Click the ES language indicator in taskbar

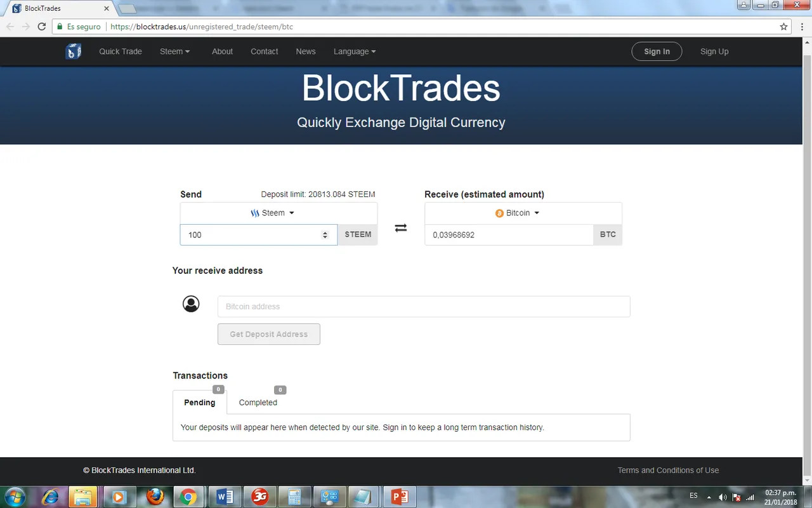693,495
